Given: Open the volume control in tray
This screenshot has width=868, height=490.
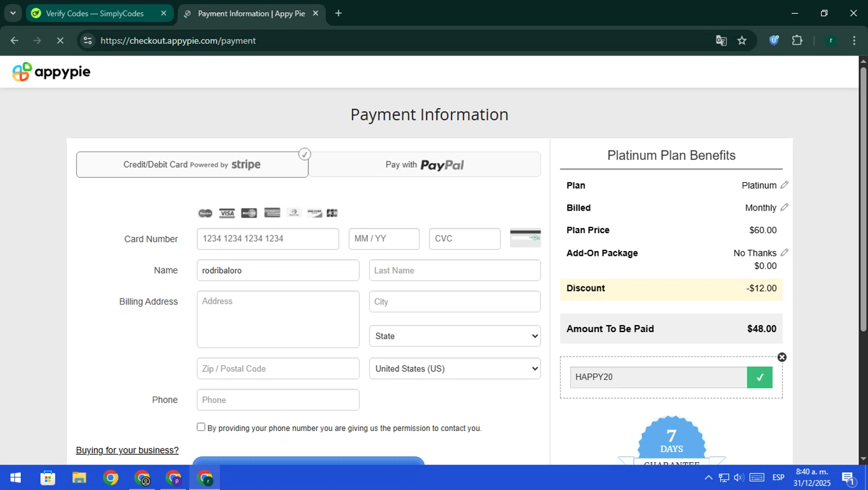Looking at the screenshot, I should (x=739, y=478).
